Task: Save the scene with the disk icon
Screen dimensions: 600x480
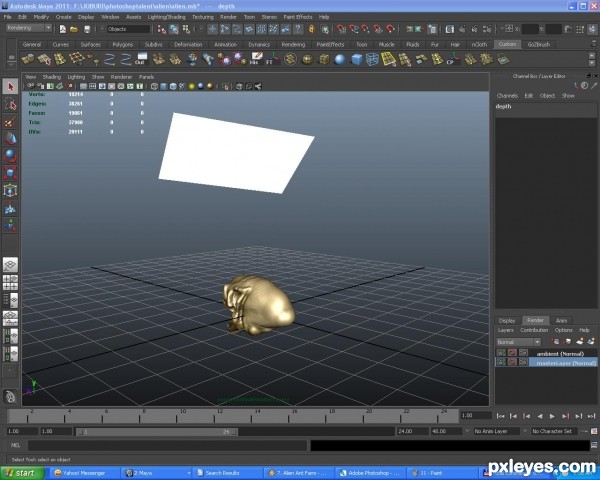Action: coord(87,29)
